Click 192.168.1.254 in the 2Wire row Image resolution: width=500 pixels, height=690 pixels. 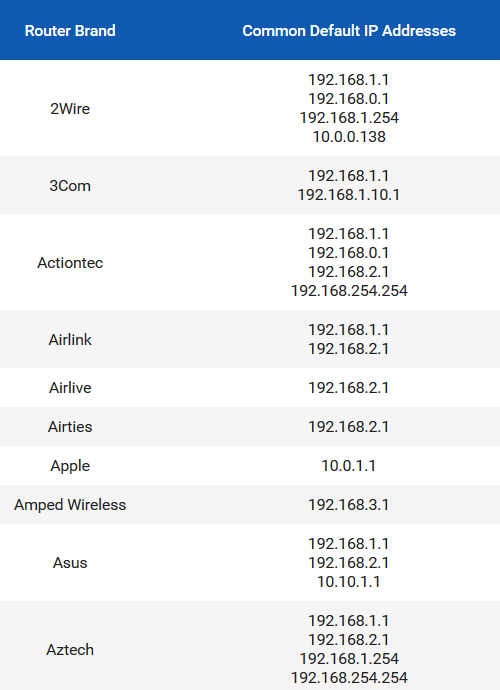(349, 118)
